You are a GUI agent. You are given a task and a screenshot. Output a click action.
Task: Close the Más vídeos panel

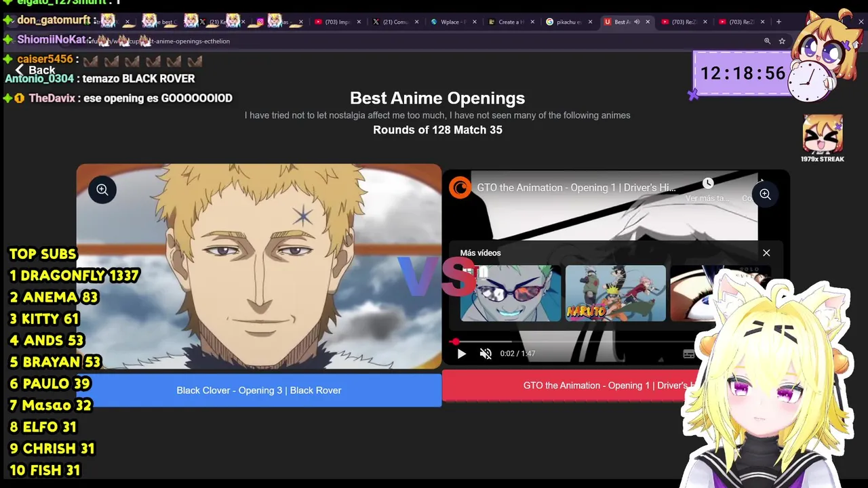[766, 253]
